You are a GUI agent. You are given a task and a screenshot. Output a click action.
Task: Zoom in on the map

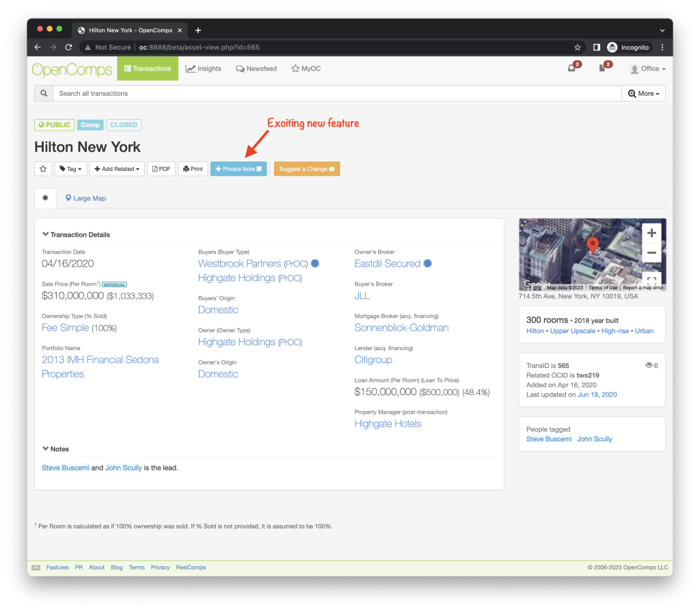pos(651,232)
